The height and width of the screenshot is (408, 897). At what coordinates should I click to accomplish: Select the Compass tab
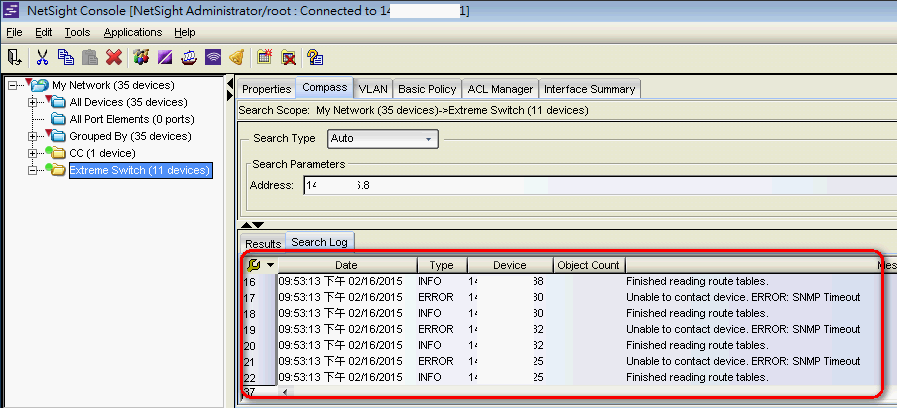pos(324,88)
